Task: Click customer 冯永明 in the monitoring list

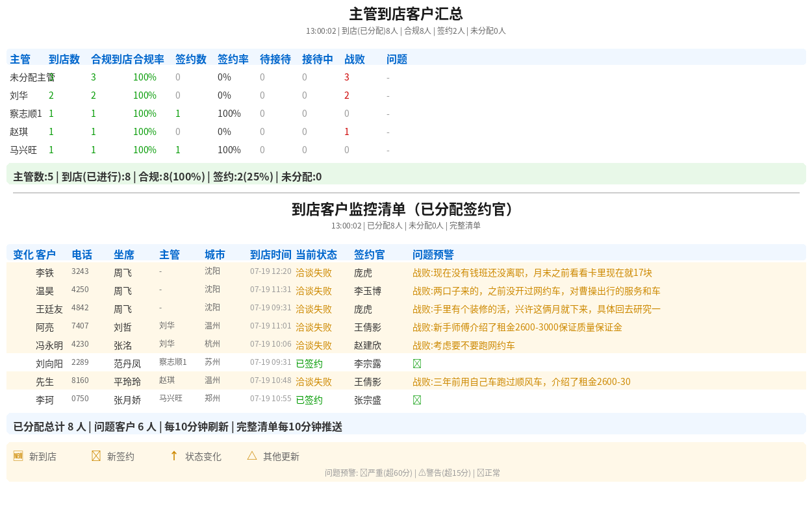Action: (x=49, y=345)
